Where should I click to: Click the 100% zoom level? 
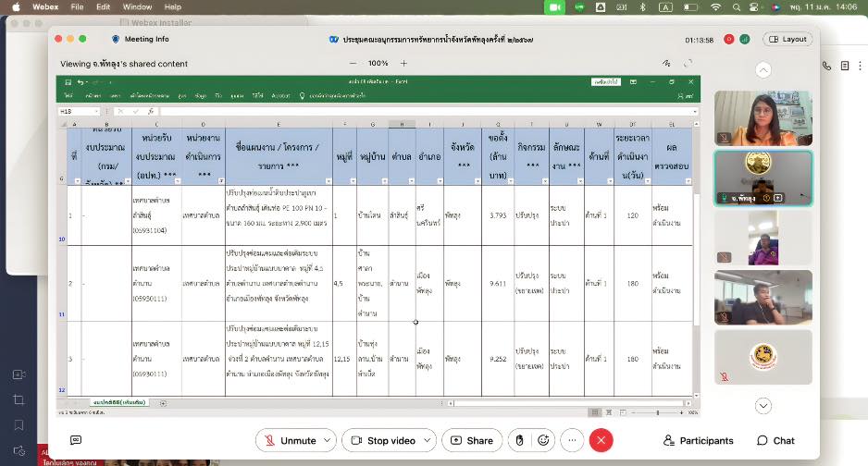[378, 64]
